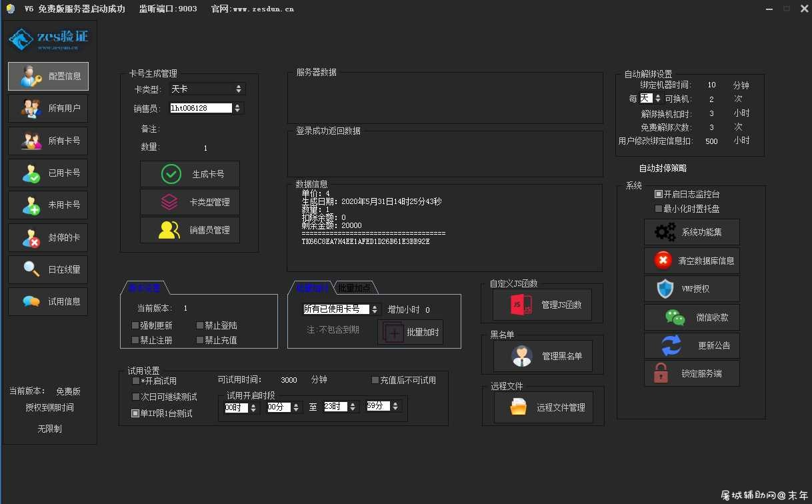This screenshot has width=812, height=504.
Task: Show the 所有卡号 card list
Action: [48, 141]
